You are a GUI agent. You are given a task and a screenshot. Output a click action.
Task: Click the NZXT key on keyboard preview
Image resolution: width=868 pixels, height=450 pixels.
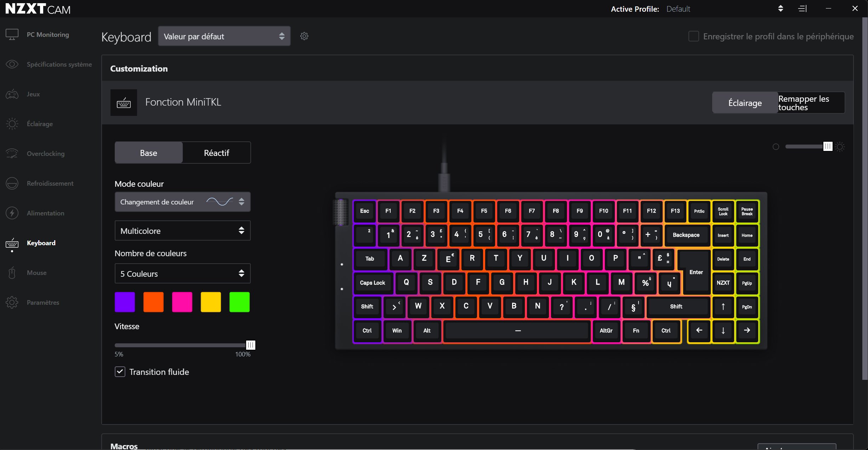pos(723,283)
